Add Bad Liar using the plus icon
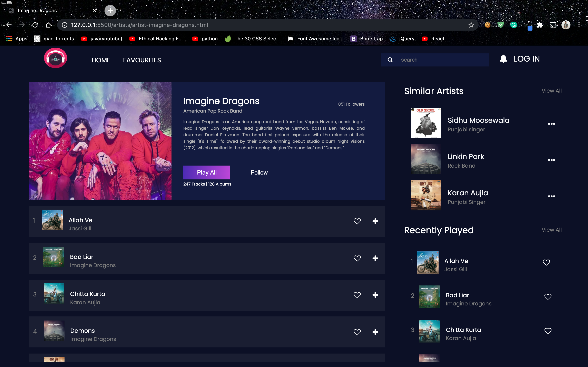 click(375, 258)
